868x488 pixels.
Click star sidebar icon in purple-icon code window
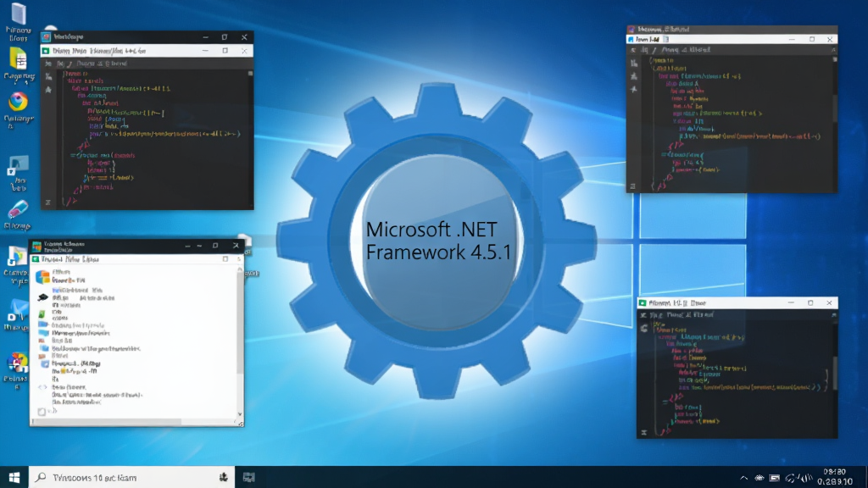coord(634,89)
